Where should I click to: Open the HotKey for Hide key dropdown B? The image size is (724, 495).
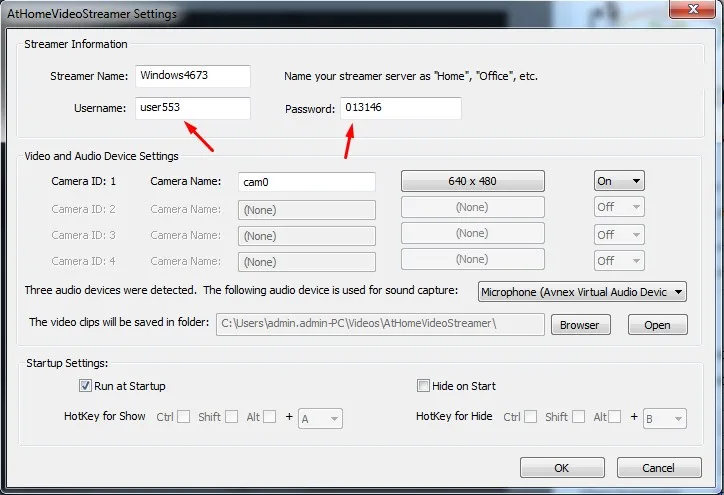[665, 418]
